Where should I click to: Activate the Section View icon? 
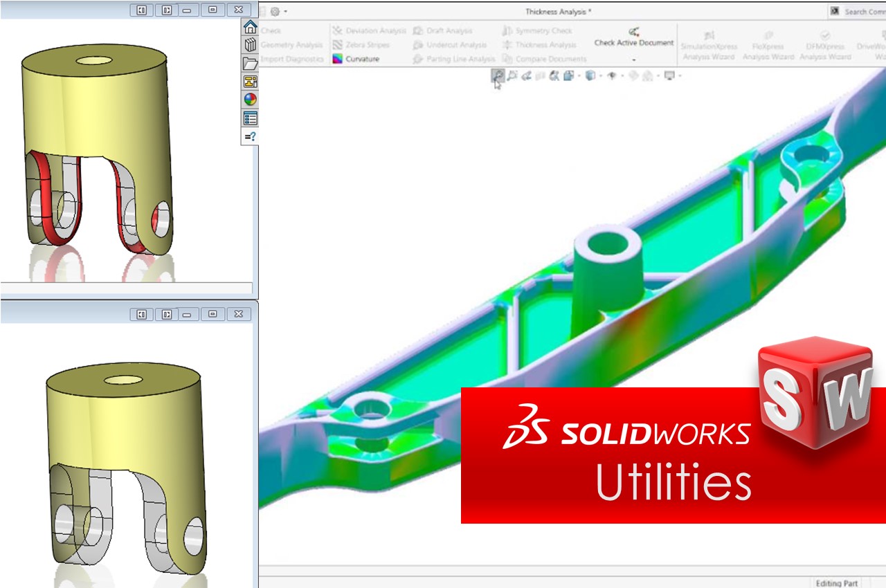click(x=540, y=75)
